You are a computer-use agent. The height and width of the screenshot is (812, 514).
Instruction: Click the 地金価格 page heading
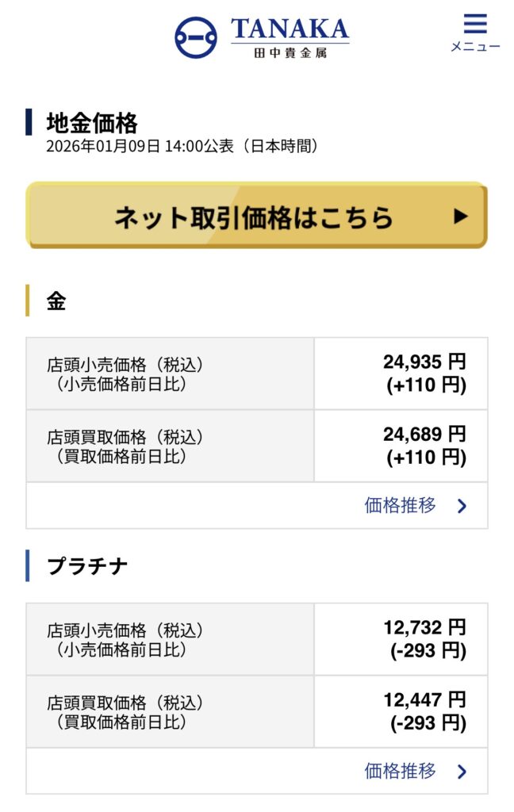point(92,123)
